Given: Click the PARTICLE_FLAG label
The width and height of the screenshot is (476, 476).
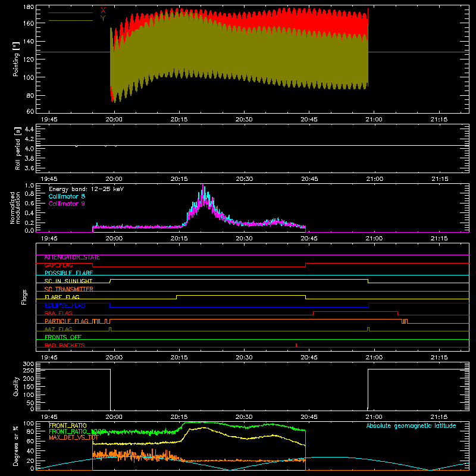Looking at the screenshot, I should pos(67,321).
